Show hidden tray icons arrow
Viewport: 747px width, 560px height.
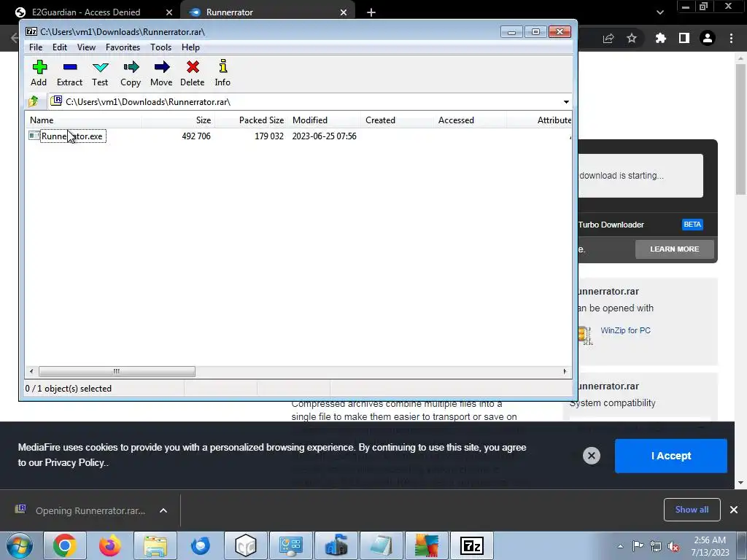click(x=620, y=546)
